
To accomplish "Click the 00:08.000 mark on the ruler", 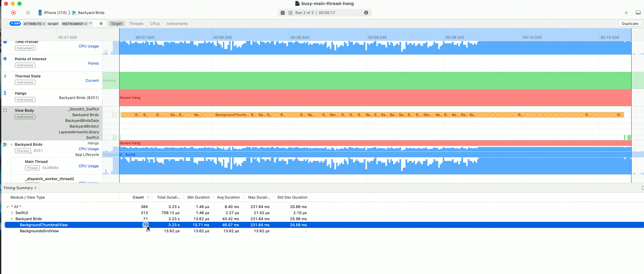I will click(x=222, y=37).
